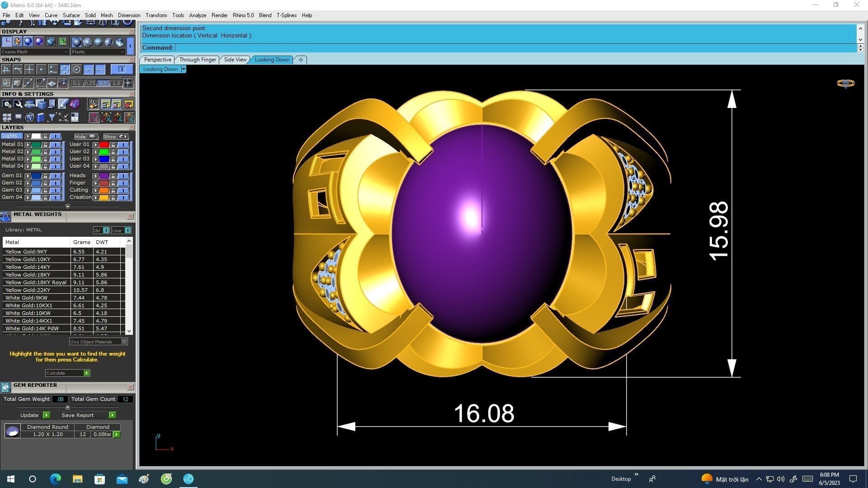Select the center snap circle icon
This screenshot has height=488, width=868.
pos(76,70)
